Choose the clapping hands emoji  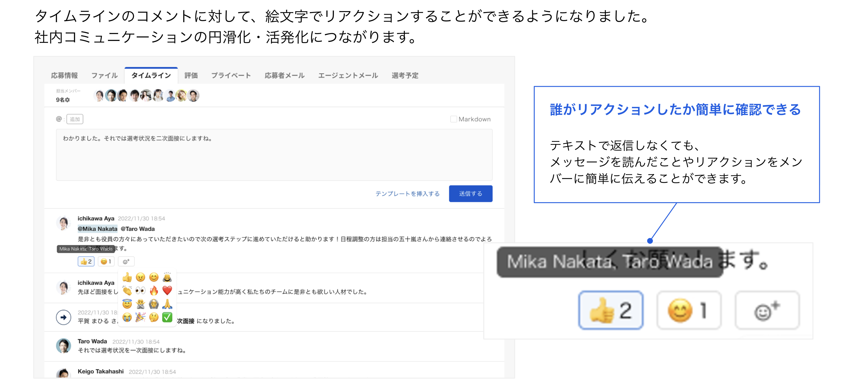pos(127,290)
